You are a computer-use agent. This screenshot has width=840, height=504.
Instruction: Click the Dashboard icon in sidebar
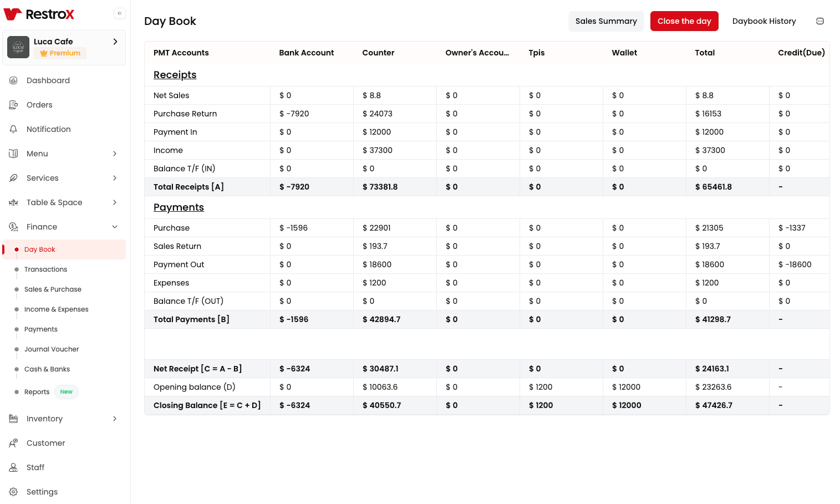pyautogui.click(x=13, y=80)
